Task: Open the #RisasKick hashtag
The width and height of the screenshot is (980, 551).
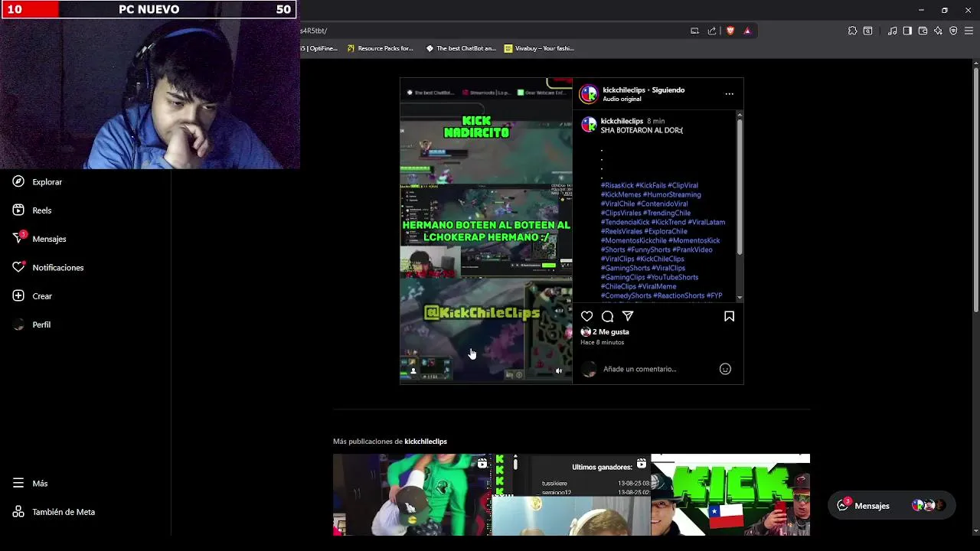Action: 617,185
